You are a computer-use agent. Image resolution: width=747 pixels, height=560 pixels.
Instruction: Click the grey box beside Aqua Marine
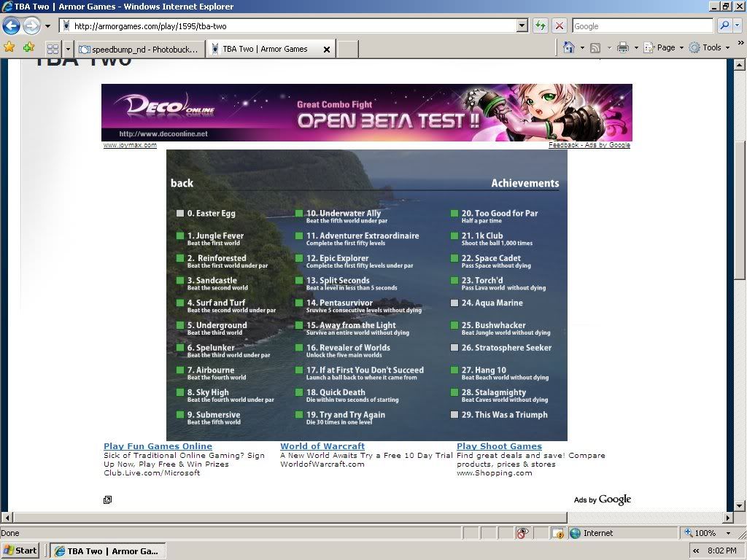coord(454,303)
